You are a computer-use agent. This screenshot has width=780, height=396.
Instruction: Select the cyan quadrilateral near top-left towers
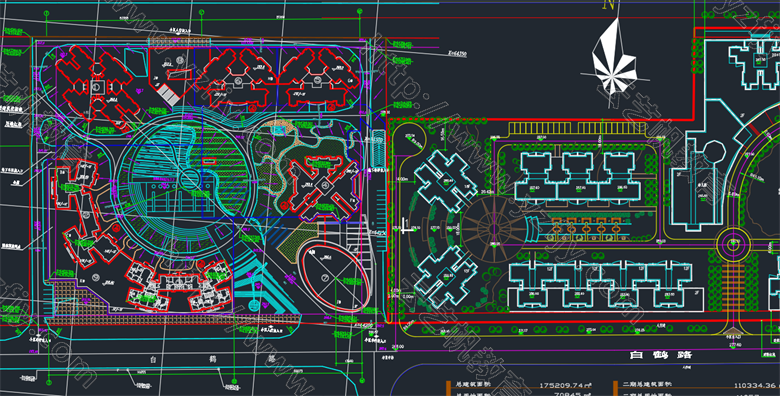pos(135,63)
